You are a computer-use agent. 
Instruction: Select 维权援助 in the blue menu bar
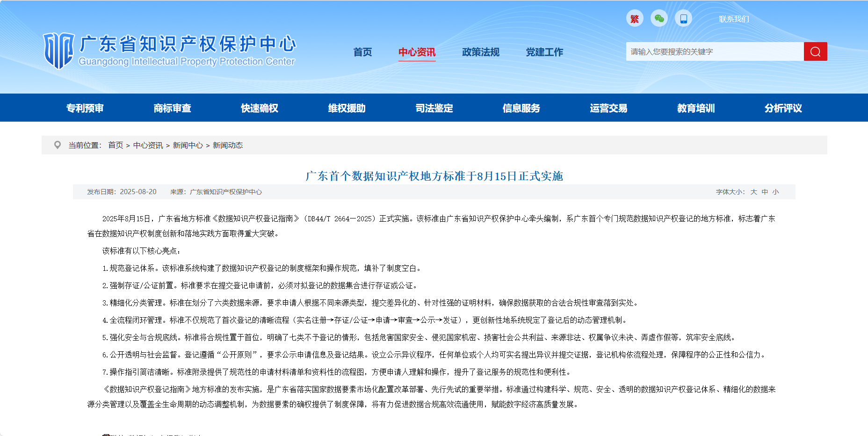click(347, 108)
